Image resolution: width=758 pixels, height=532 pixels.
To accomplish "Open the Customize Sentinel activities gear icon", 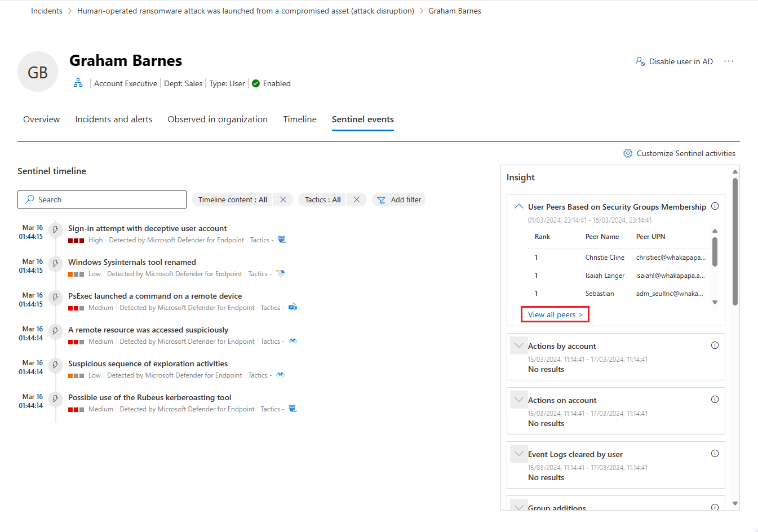I will point(627,153).
